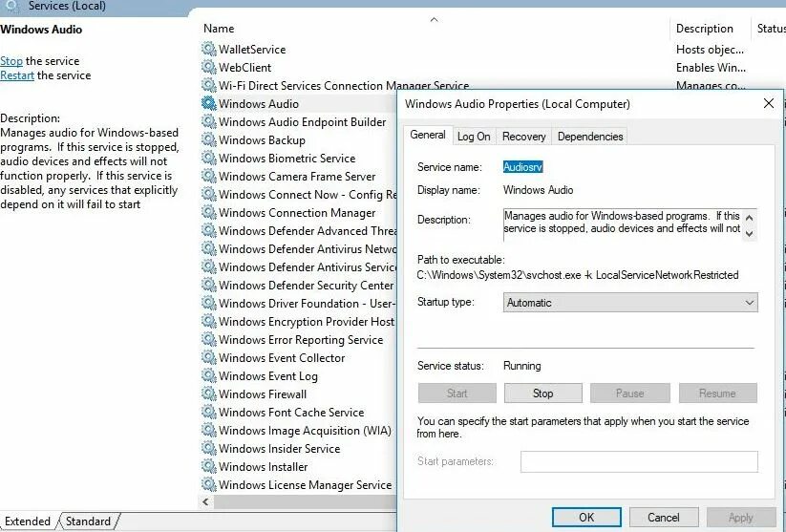
Task: Click the Windows License Manager Service gear icon
Action: pyautogui.click(x=208, y=484)
